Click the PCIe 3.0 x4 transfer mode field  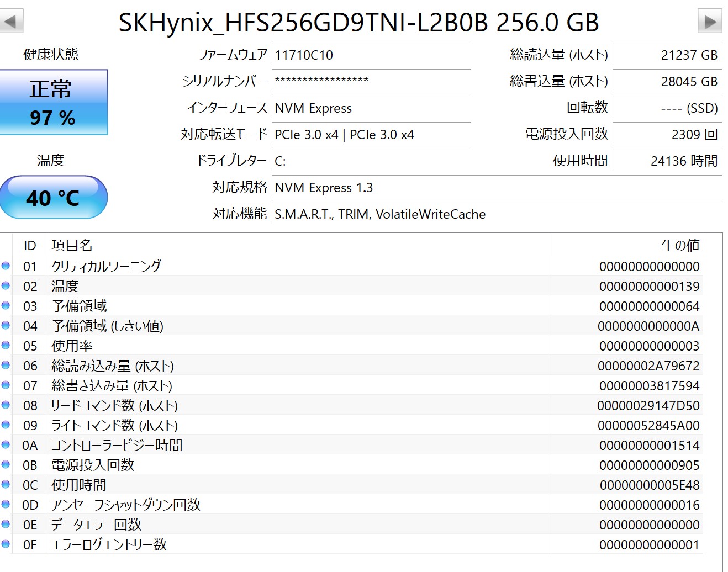[x=371, y=135]
